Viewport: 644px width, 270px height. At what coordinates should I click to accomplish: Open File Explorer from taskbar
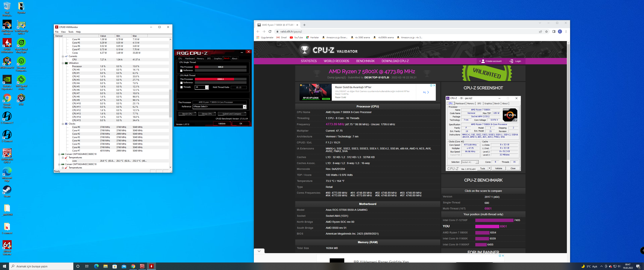[106, 266]
